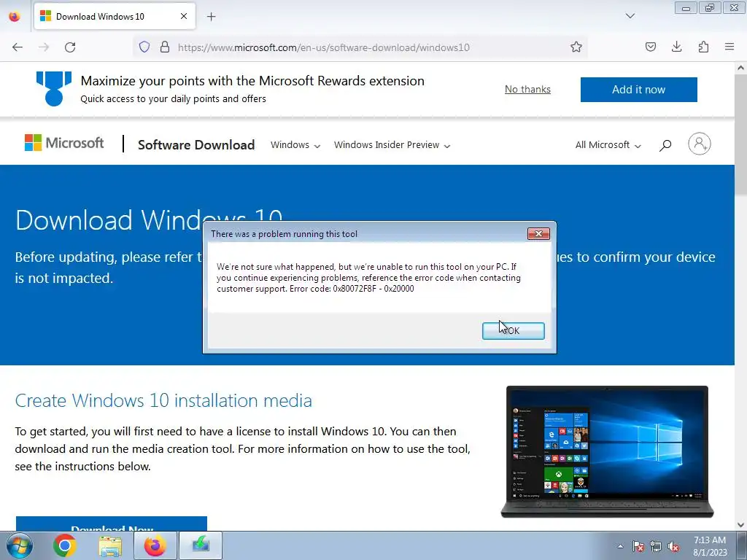Dismiss Rewards banner with No thanks
This screenshot has height=560, width=747.
click(527, 89)
